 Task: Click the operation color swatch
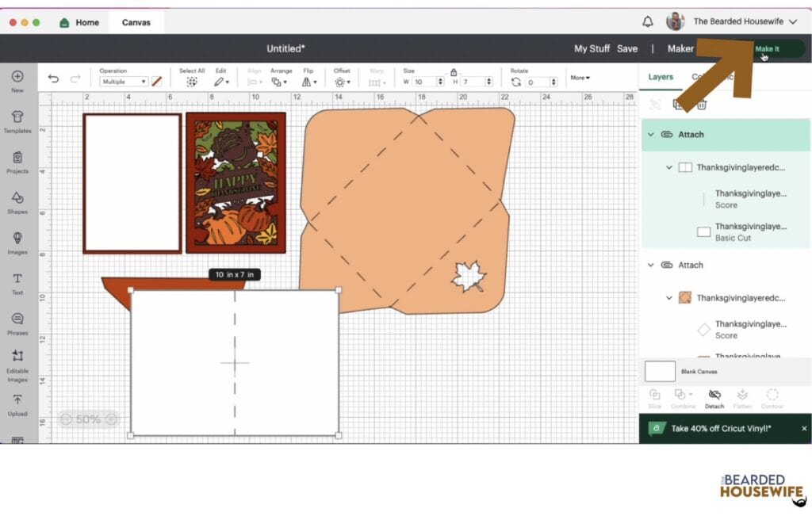(x=157, y=82)
